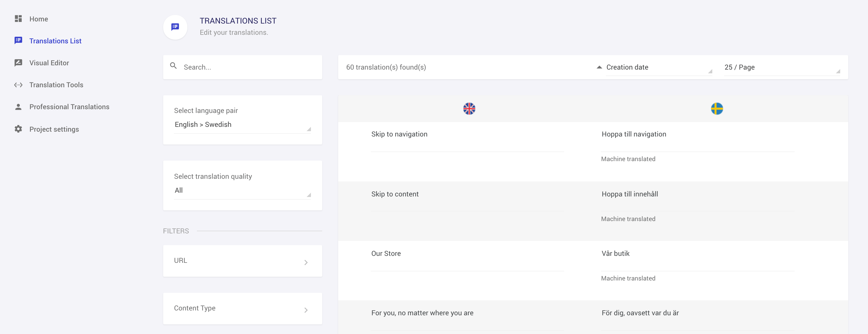Click the magnifying glass search icon
Viewport: 868px width, 334px height.
(174, 66)
